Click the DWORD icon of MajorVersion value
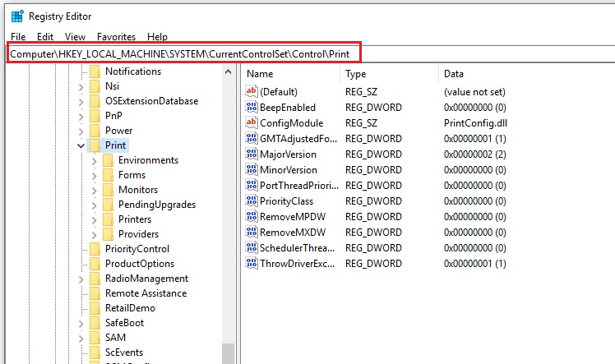Viewport: 615px width, 364px height. tap(252, 154)
